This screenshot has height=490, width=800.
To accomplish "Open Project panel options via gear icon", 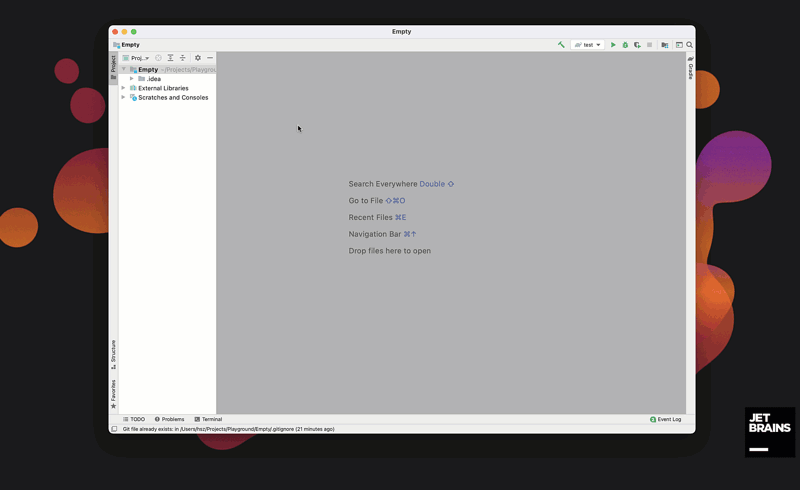I will click(x=198, y=58).
